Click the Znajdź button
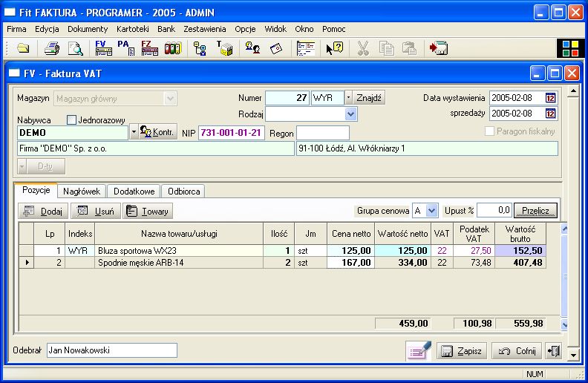This screenshot has width=588, height=383. 369,98
